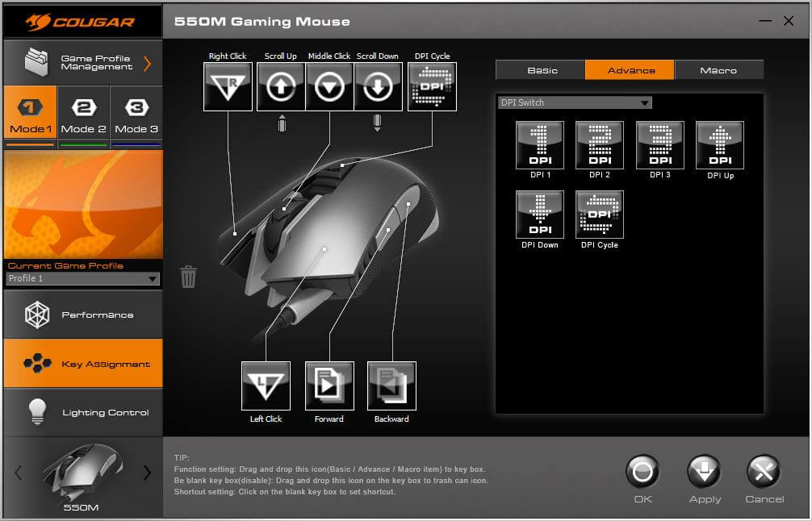
Task: Click the DPI 1 icon in Advance panel
Action: pos(539,145)
